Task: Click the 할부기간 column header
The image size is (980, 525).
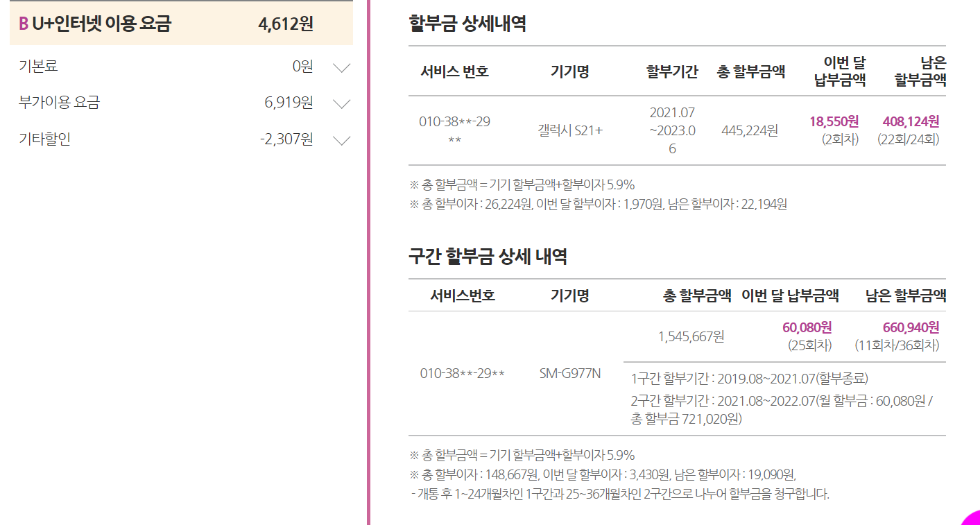Action: [671, 71]
